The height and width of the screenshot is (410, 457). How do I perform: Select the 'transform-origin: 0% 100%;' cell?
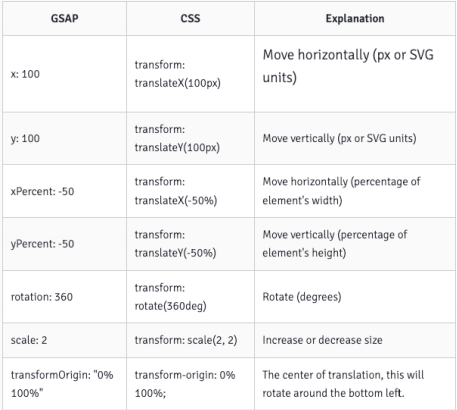pos(190,384)
